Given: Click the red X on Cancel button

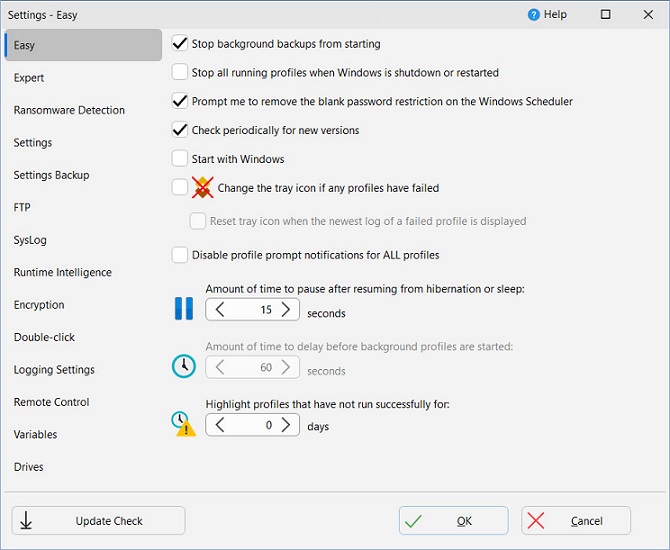Looking at the screenshot, I should coord(535,521).
